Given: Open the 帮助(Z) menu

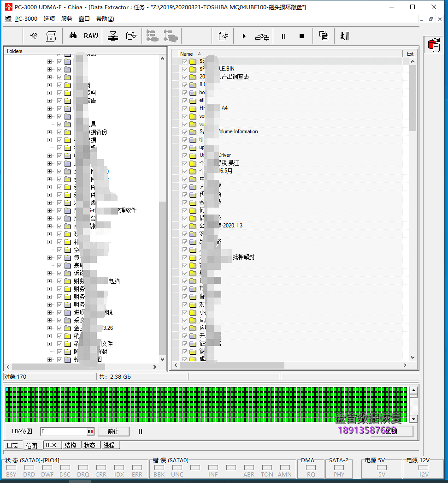Looking at the screenshot, I should [x=105, y=19].
